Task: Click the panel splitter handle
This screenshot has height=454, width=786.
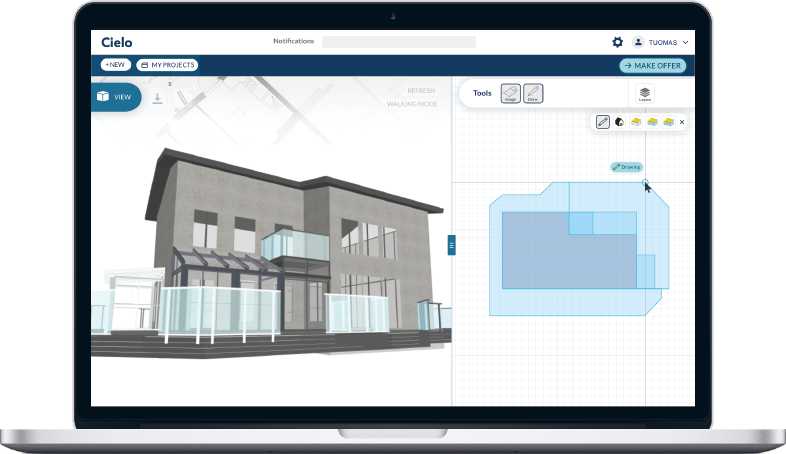Action: [x=451, y=245]
